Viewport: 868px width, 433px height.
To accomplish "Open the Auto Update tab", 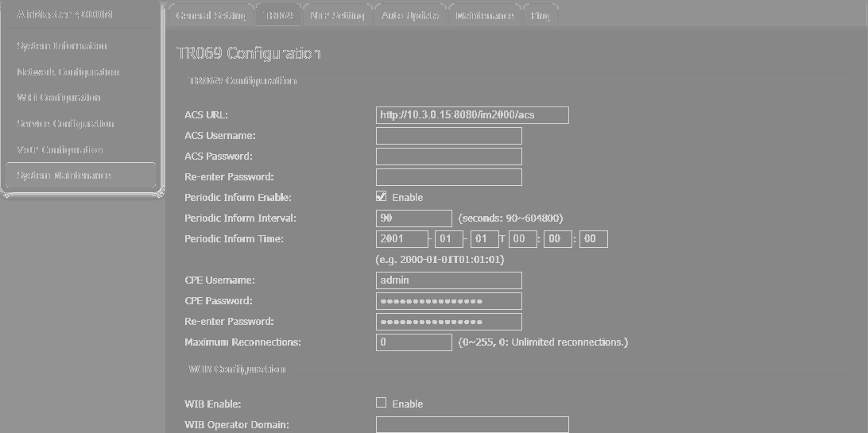I will [410, 15].
